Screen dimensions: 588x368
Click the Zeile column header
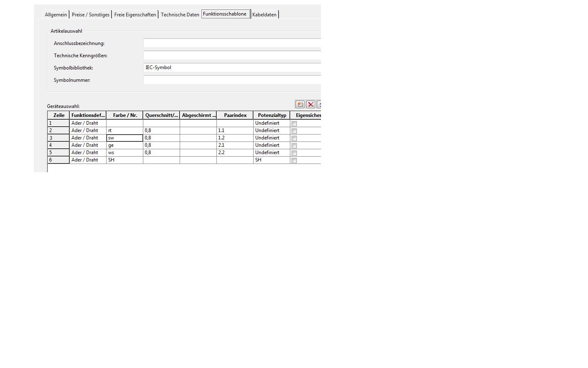coord(58,115)
